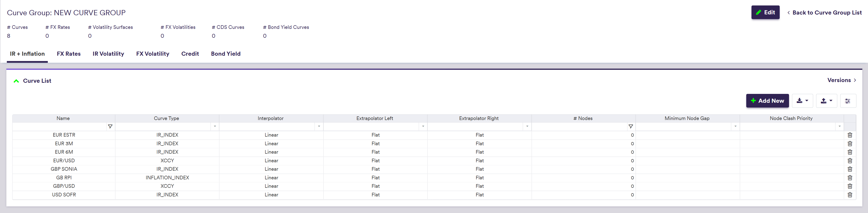The width and height of the screenshot is (868, 213).
Task: Delete the EUR ESTR curve row
Action: pyautogui.click(x=850, y=135)
